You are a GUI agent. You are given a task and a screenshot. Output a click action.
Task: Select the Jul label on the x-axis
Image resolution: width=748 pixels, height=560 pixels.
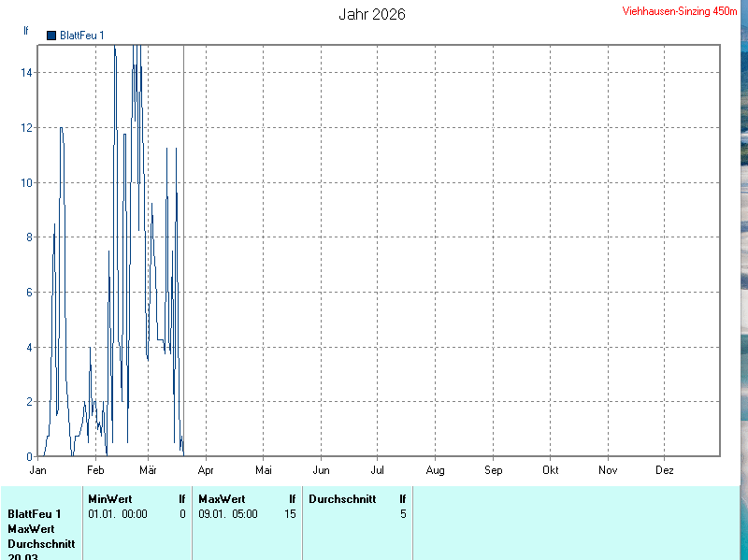(x=378, y=469)
